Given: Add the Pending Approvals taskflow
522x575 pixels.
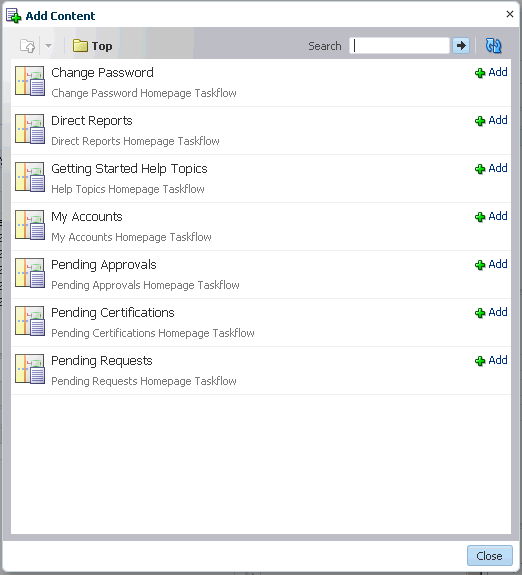Looking at the screenshot, I should pyautogui.click(x=491, y=264).
